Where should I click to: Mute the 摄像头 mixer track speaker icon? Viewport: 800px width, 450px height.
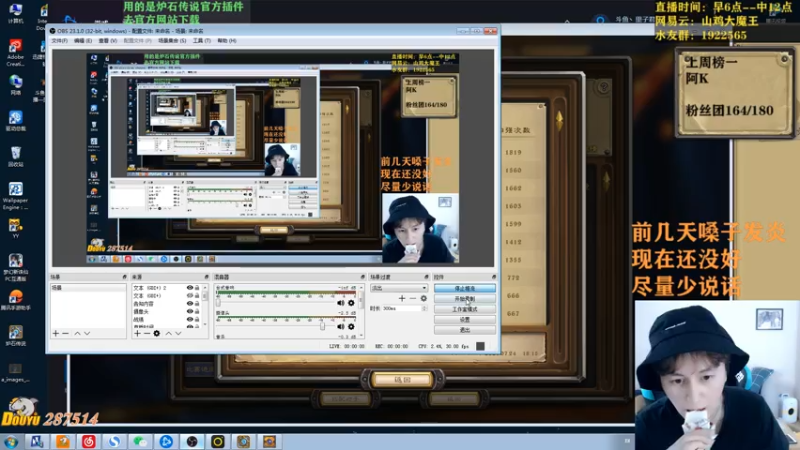(340, 327)
